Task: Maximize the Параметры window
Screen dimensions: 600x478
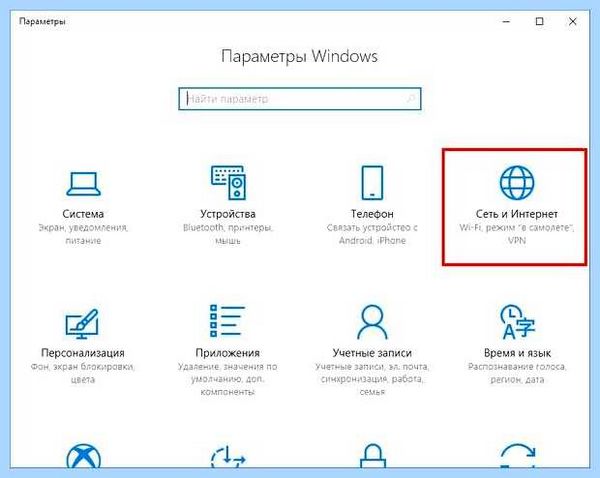Action: point(540,21)
